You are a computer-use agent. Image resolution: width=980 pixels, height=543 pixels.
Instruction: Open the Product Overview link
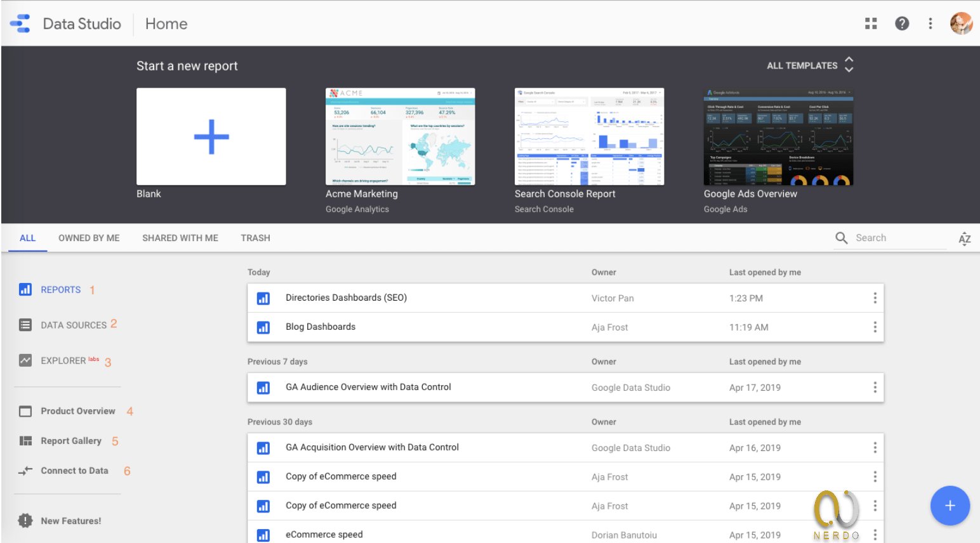[x=78, y=411]
